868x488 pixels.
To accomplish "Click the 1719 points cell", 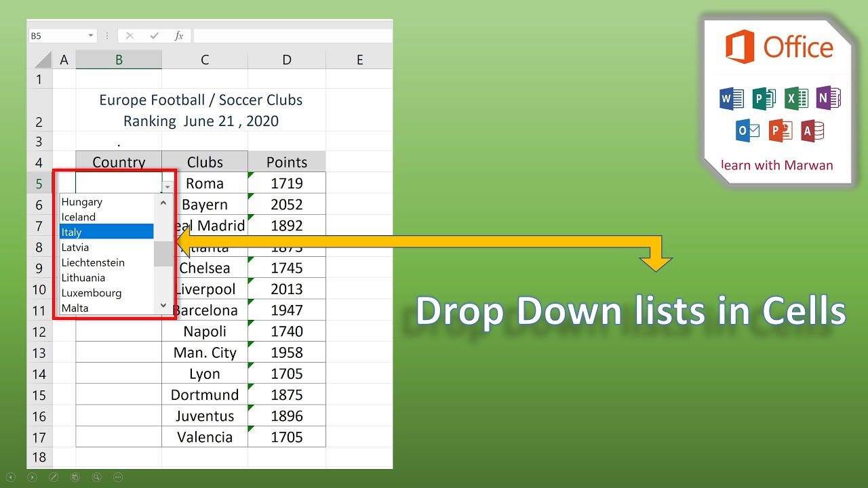I will point(287,183).
